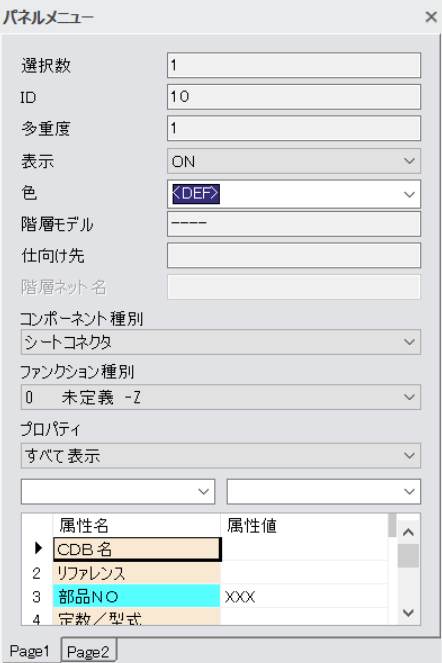Click the 選択数 field
442x663 pixels.
[x=294, y=65]
